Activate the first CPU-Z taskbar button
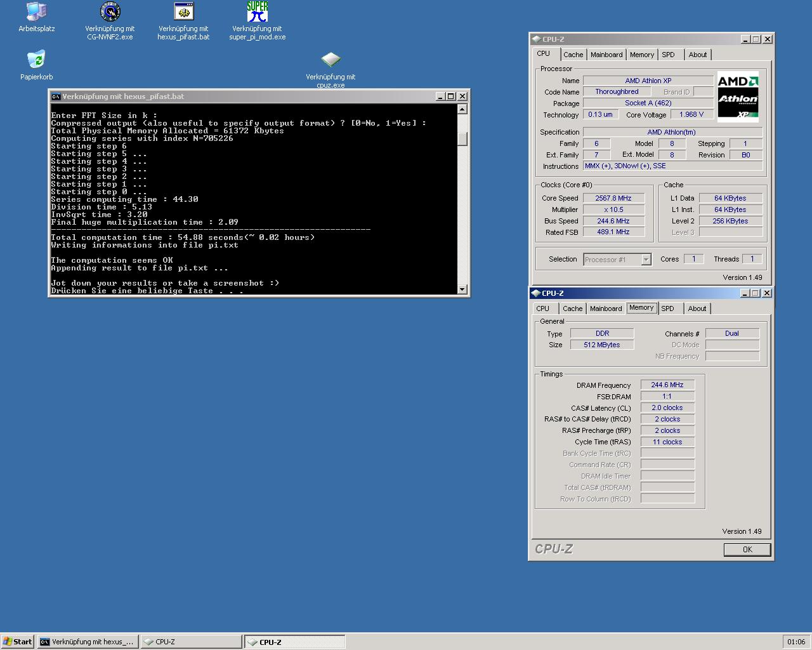Screen dimensions: 812x650 [191, 642]
